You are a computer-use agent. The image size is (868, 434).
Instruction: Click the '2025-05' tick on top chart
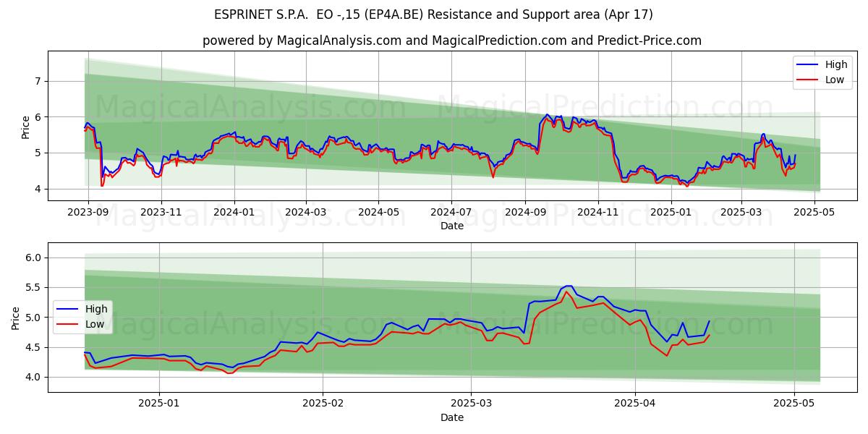coord(814,211)
